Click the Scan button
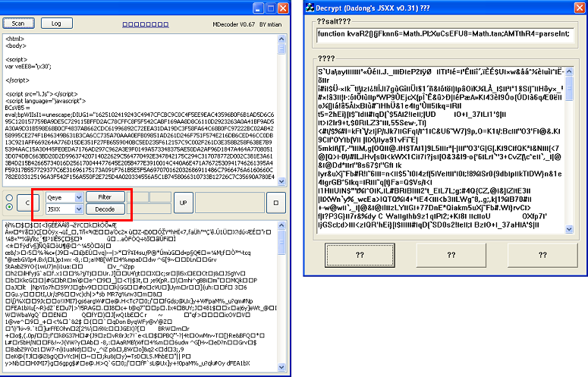The width and height of the screenshot is (588, 377). click(x=18, y=24)
